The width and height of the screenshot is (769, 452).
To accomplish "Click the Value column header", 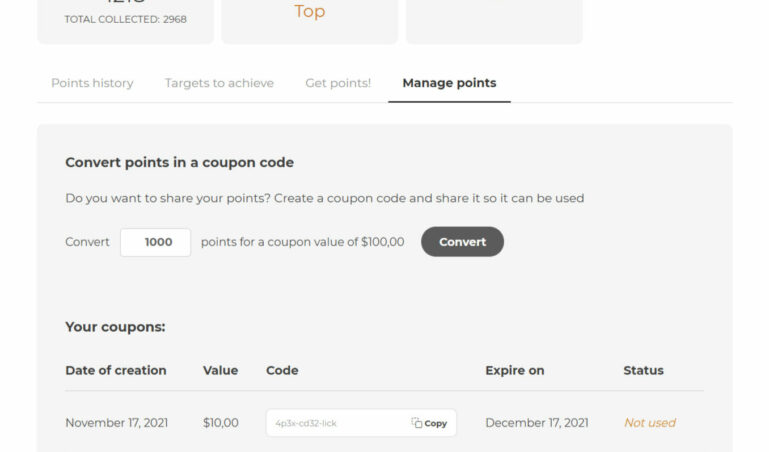I will (220, 370).
